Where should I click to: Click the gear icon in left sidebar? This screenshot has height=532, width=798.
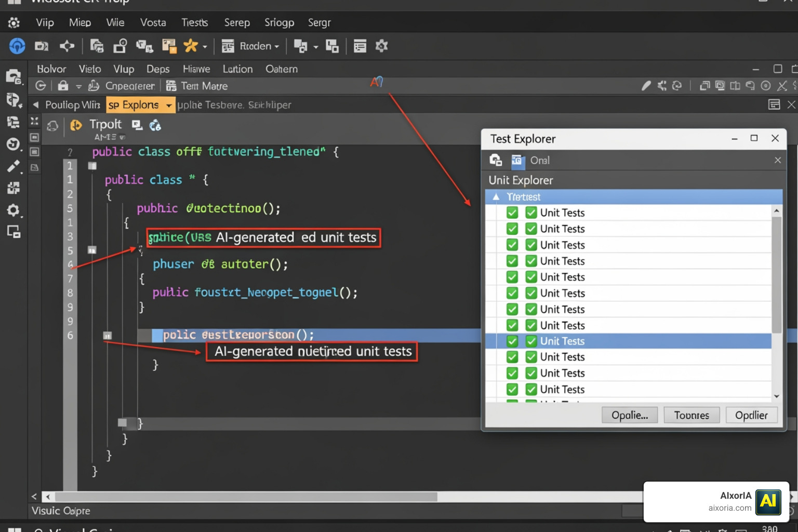14,210
